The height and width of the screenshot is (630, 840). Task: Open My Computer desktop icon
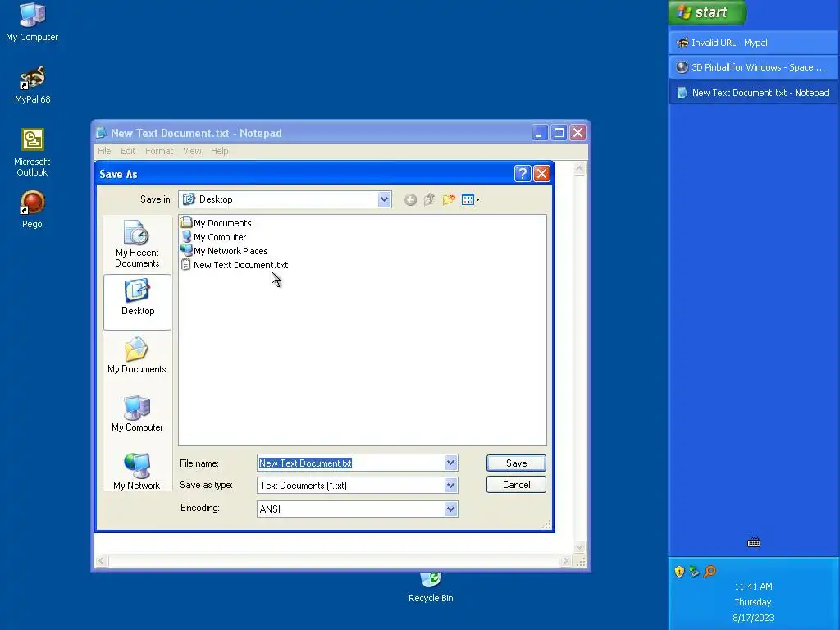coord(32,22)
